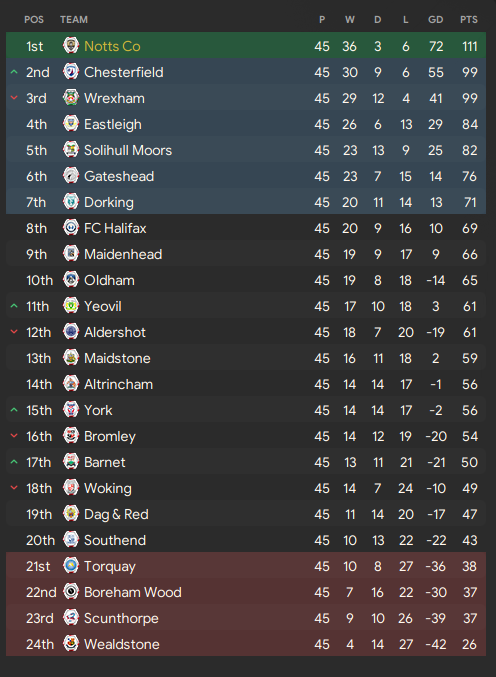This screenshot has width=496, height=677.
Task: Click the Notts Co club badge
Action: click(x=71, y=45)
